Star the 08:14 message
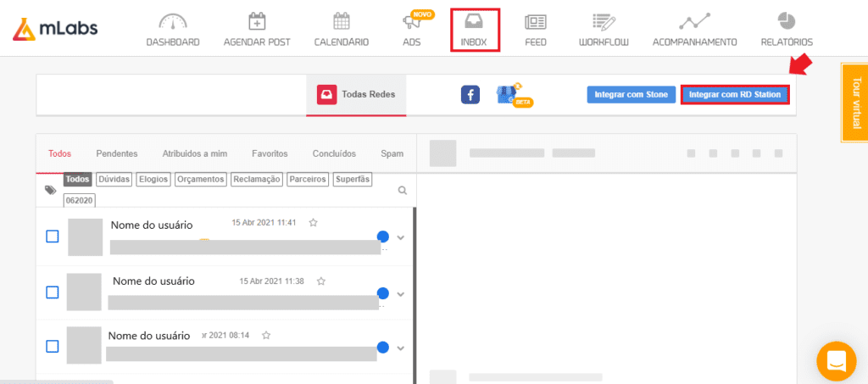 click(266, 335)
